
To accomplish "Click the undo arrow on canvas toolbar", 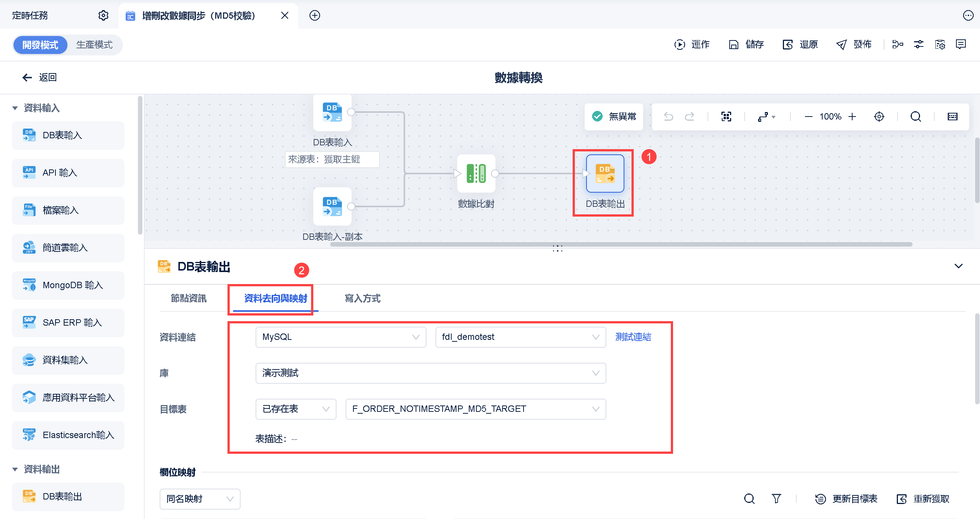I will pyautogui.click(x=669, y=117).
